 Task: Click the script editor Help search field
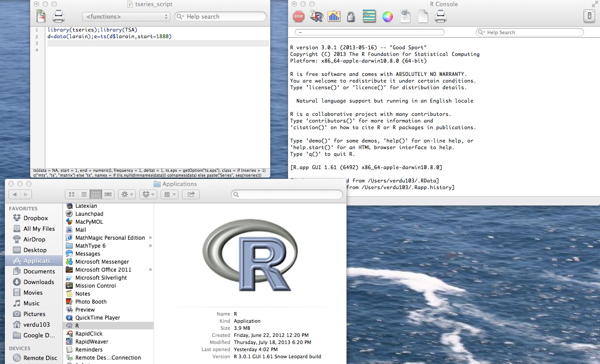[221, 16]
